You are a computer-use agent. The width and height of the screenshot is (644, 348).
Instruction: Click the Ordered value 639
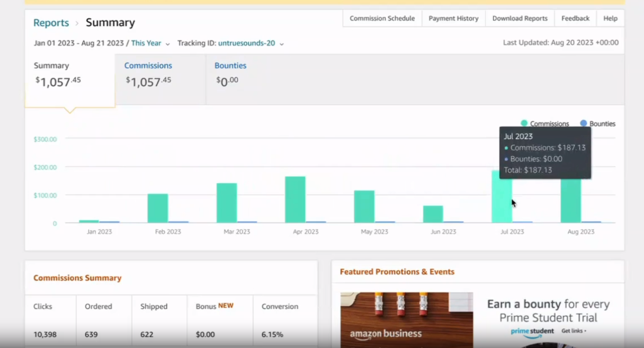pos(91,335)
